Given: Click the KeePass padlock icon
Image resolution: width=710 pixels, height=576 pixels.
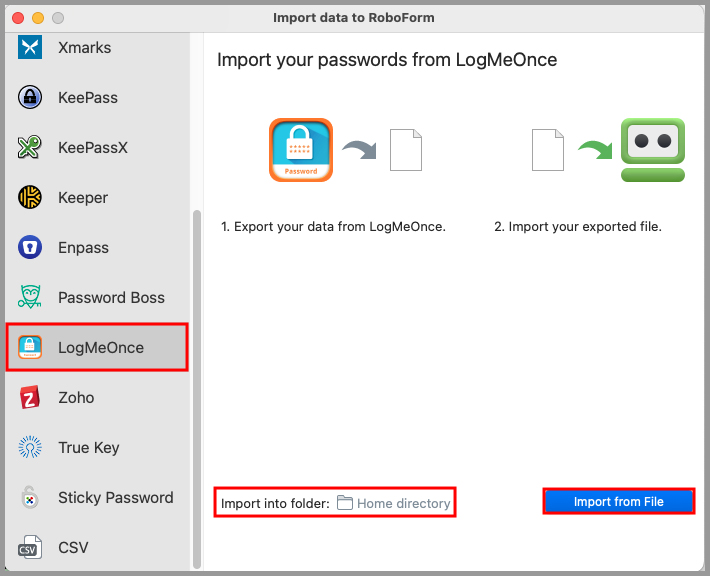Looking at the screenshot, I should [30, 98].
